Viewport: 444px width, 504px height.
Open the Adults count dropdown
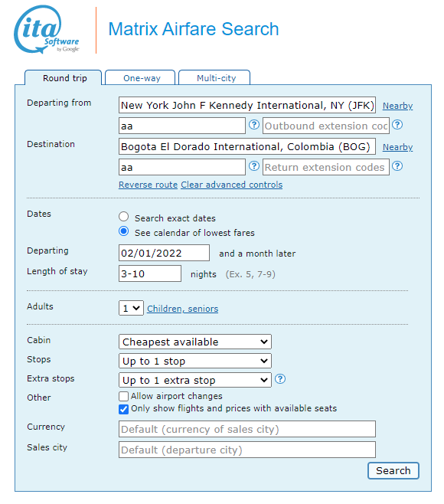point(131,308)
